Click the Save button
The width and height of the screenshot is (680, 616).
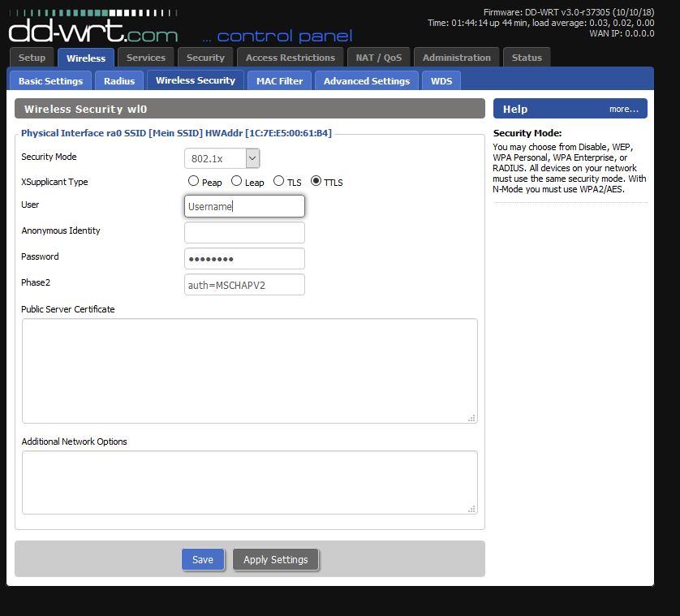(203, 560)
